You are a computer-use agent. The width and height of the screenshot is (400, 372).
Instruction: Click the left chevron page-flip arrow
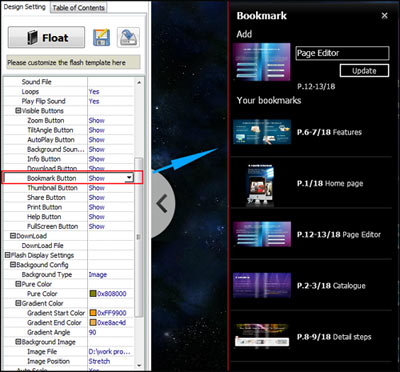pos(162,204)
